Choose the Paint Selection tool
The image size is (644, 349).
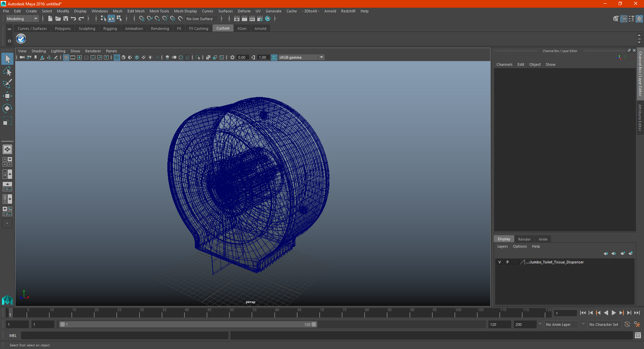(x=7, y=83)
